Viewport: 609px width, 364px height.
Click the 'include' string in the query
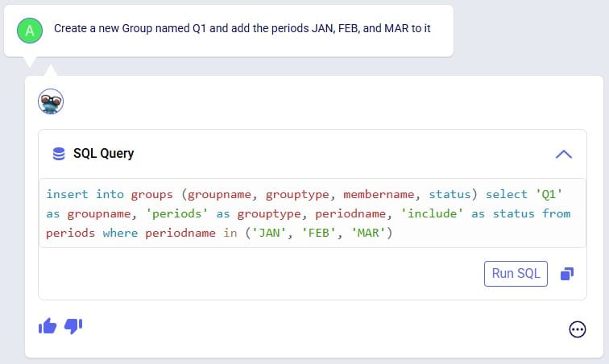pyautogui.click(x=432, y=213)
